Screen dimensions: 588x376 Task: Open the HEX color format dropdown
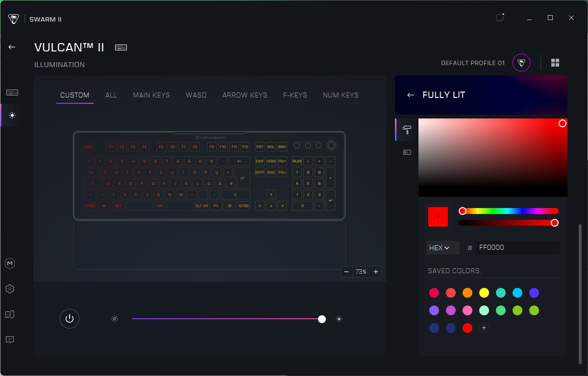tap(443, 248)
